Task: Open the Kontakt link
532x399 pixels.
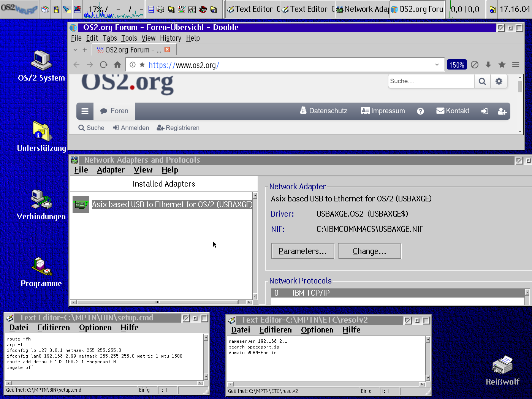Action: point(453,111)
